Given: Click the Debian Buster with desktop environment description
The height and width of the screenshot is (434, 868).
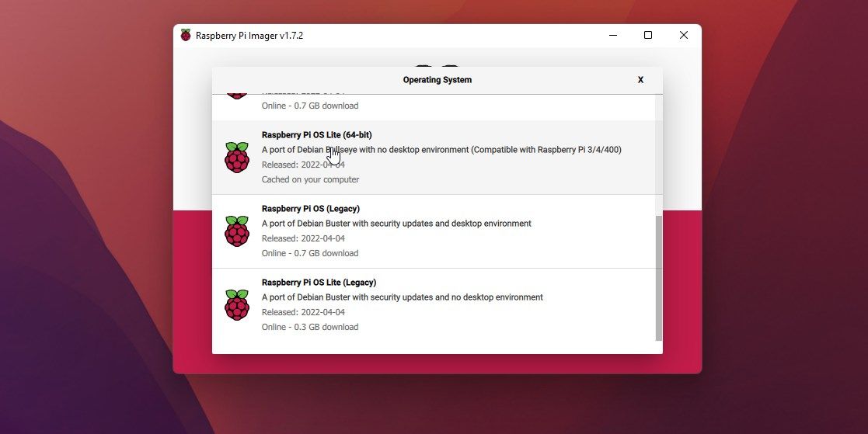Looking at the screenshot, I should [396, 224].
